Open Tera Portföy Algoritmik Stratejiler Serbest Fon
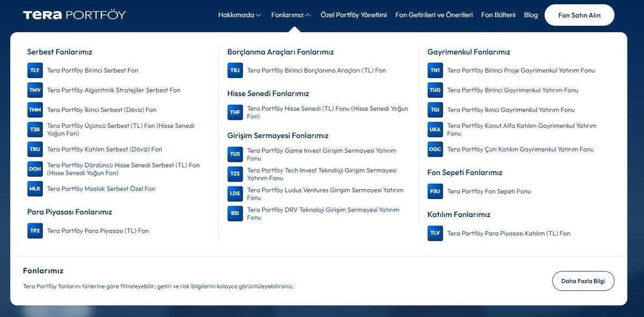Viewport: 644px width, 317px height. point(114,90)
